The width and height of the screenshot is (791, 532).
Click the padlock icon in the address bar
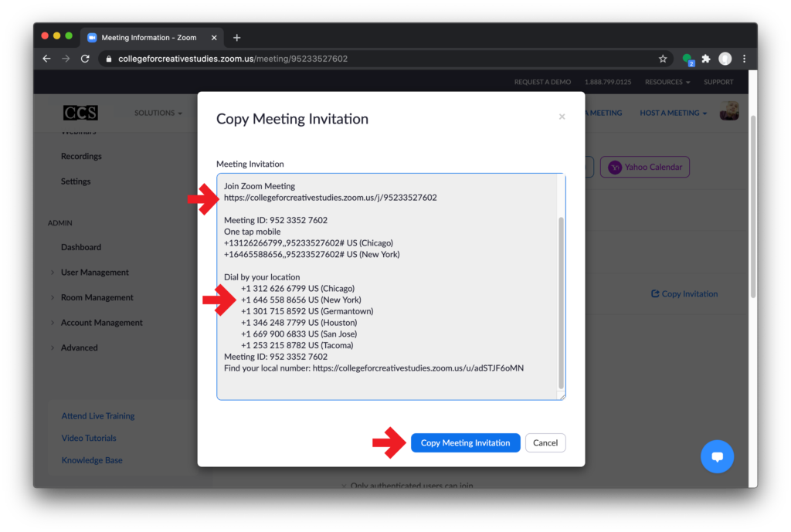pyautogui.click(x=109, y=58)
